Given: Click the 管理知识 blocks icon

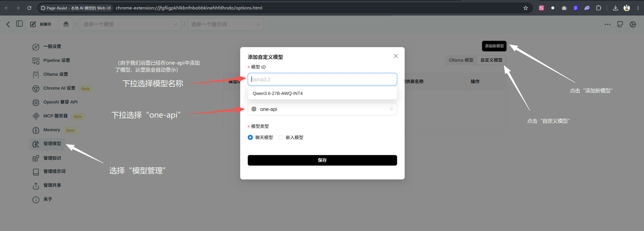Looking at the screenshot, I should click(x=36, y=158).
